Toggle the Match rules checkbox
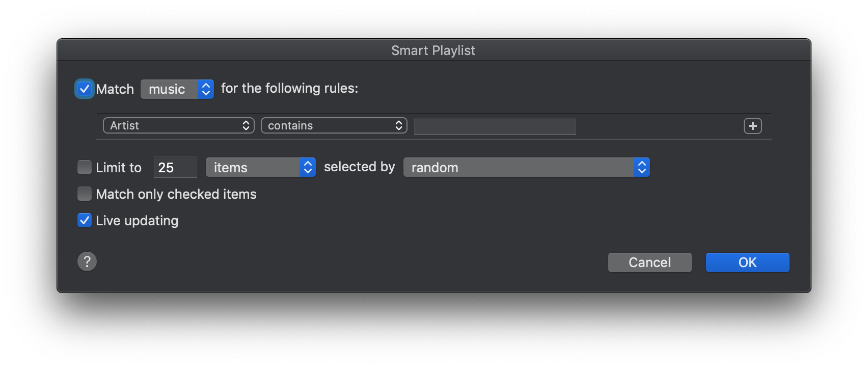The image size is (868, 368). click(85, 89)
